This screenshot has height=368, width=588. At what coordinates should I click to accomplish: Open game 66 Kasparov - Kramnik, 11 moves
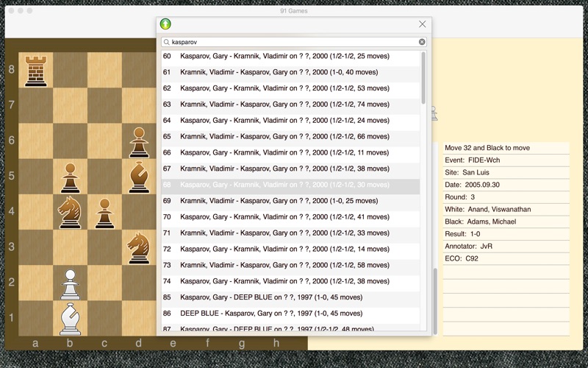(290, 153)
